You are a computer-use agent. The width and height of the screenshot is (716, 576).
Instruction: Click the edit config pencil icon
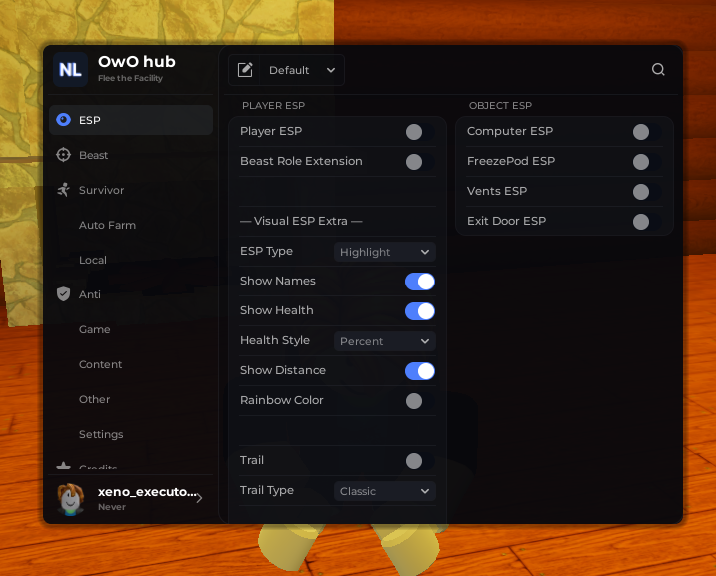click(245, 70)
